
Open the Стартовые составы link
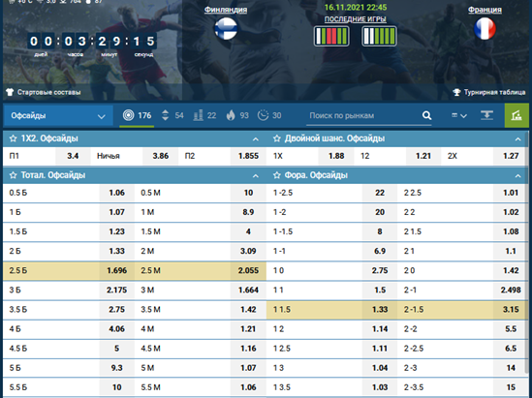pos(44,92)
